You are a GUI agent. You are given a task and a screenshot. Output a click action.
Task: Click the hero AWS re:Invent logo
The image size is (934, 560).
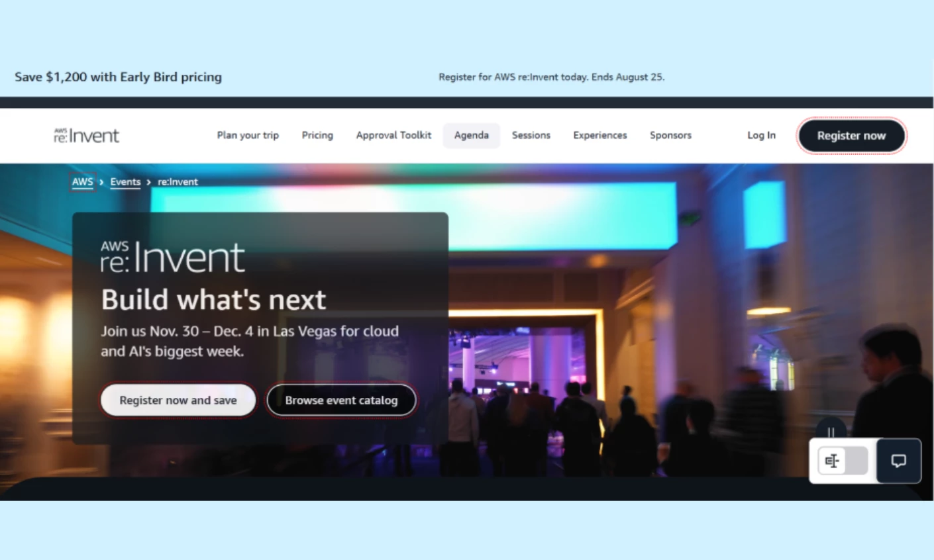(173, 257)
